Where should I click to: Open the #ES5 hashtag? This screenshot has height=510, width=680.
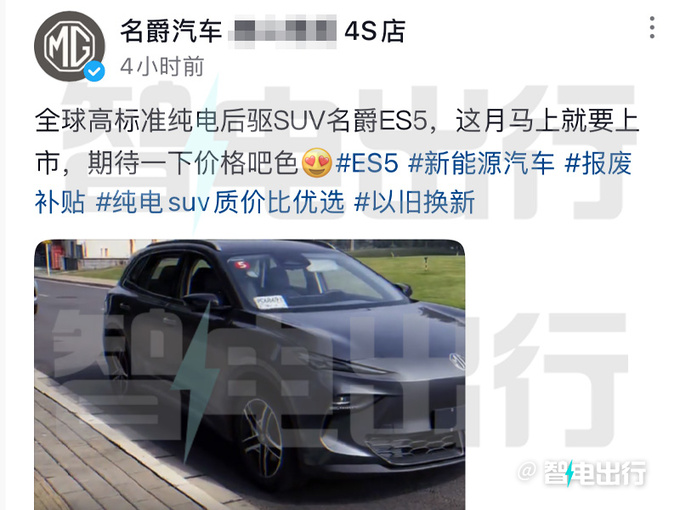[367, 163]
